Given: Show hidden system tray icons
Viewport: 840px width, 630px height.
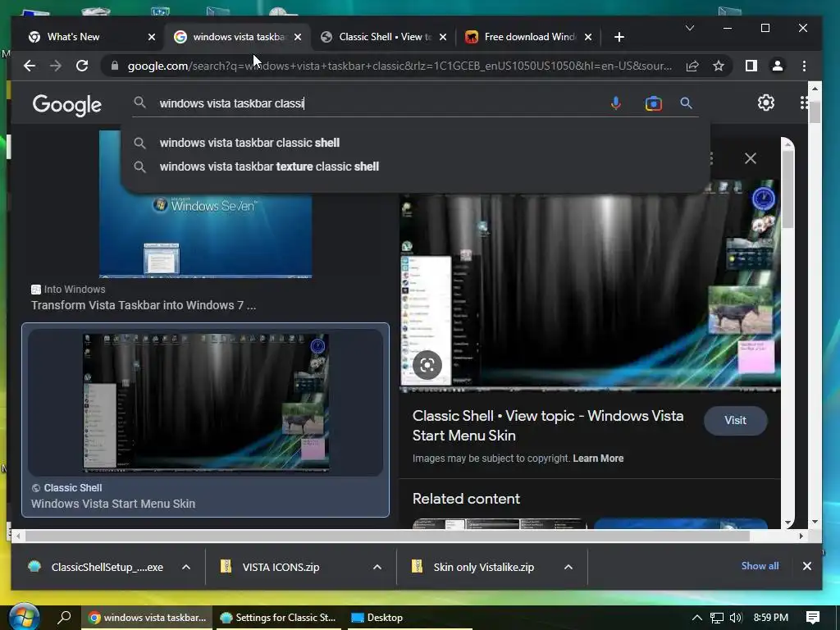Looking at the screenshot, I should coord(696,618).
